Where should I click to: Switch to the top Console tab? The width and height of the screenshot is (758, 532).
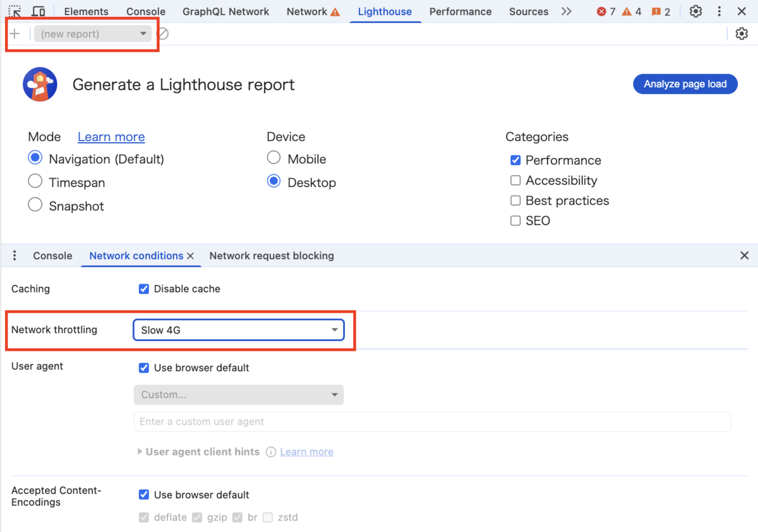146,11
